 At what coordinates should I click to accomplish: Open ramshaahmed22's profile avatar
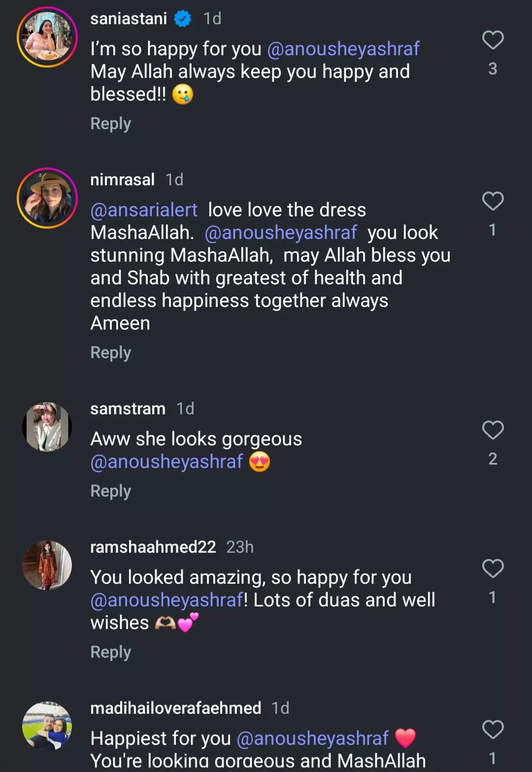point(47,565)
